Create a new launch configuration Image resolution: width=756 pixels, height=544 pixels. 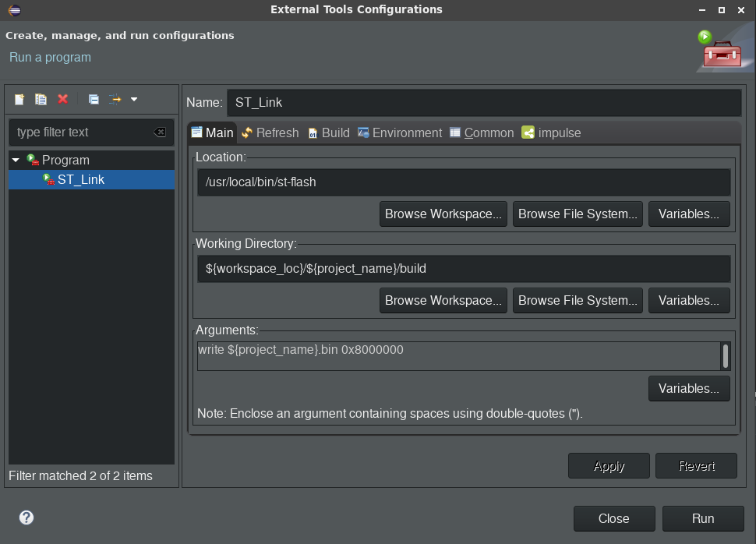tap(19, 99)
